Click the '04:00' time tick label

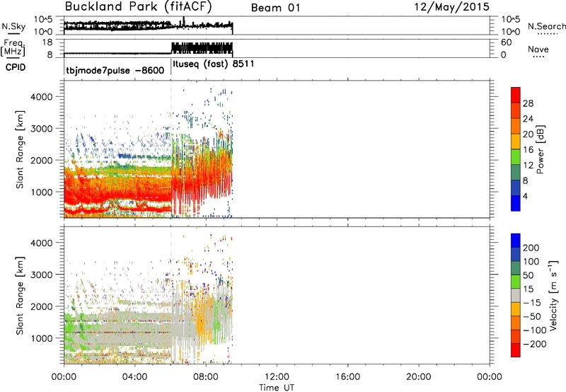click(x=134, y=377)
